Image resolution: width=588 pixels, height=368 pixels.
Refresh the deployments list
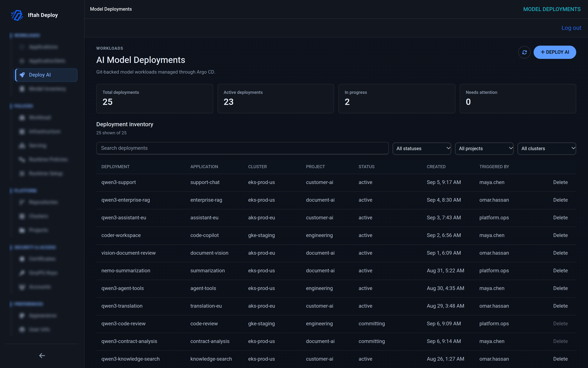coord(524,52)
